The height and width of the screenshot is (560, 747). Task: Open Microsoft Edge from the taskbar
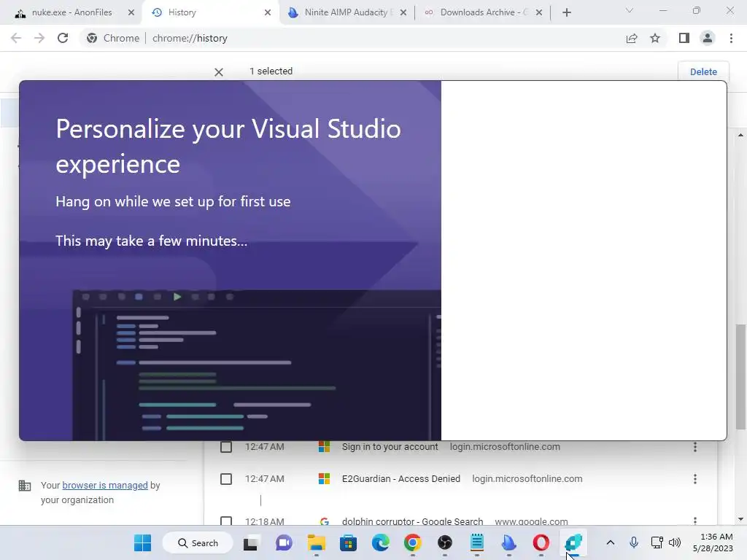point(380,542)
